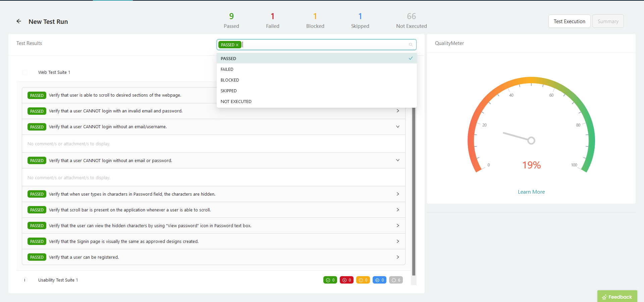Toggle the Web Test Suite 1 checkbox
The width and height of the screenshot is (644, 302).
tap(25, 72)
